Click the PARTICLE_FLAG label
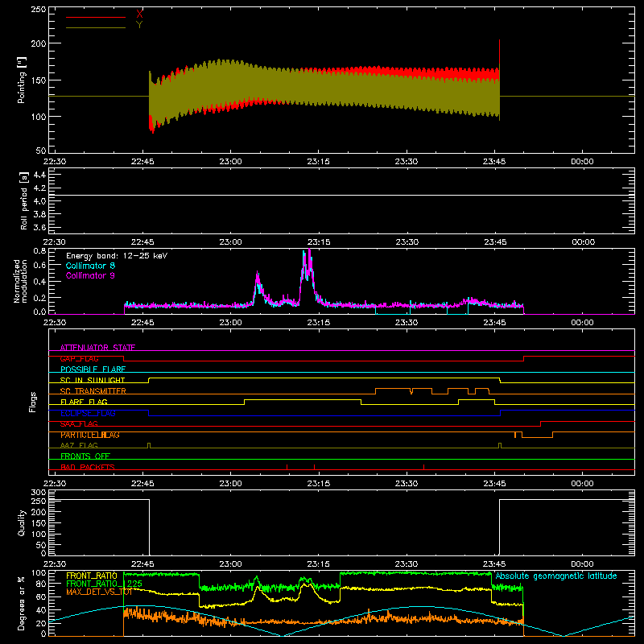Screen dimensions: 644x644 click(90, 435)
